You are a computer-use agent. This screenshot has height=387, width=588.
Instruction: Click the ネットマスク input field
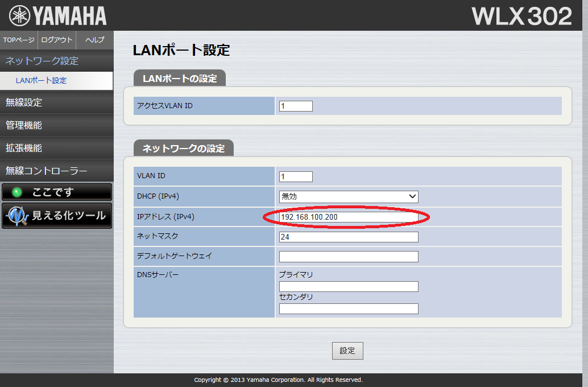[x=349, y=237]
